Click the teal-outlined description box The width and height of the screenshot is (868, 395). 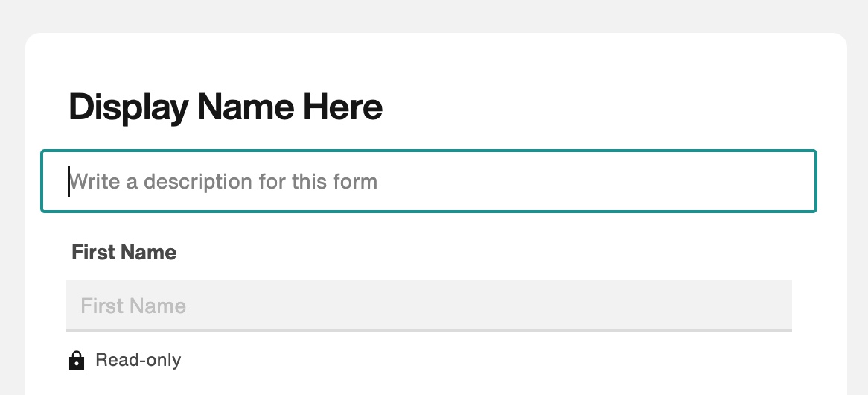pyautogui.click(x=429, y=180)
